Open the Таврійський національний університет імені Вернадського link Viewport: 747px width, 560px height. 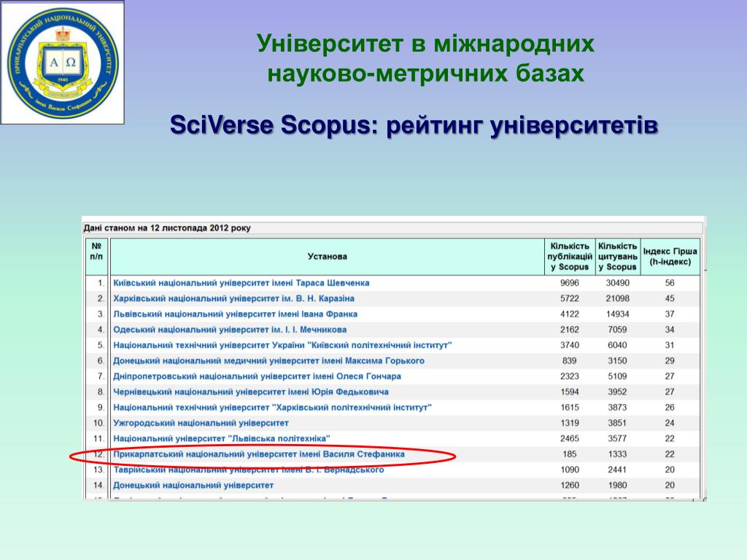(248, 470)
